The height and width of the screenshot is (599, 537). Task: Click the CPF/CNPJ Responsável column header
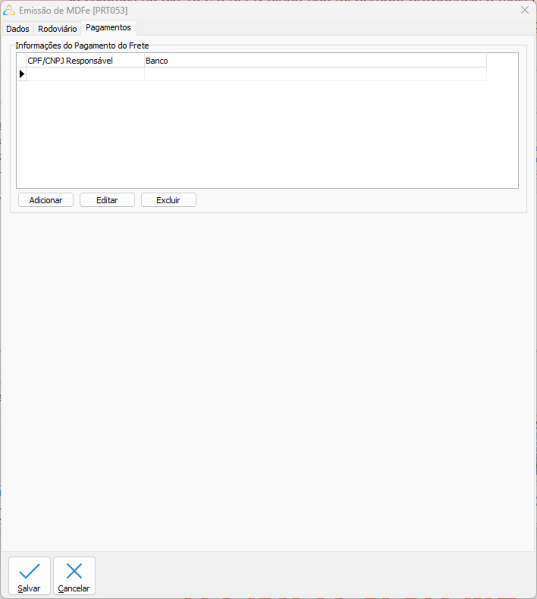[85, 61]
